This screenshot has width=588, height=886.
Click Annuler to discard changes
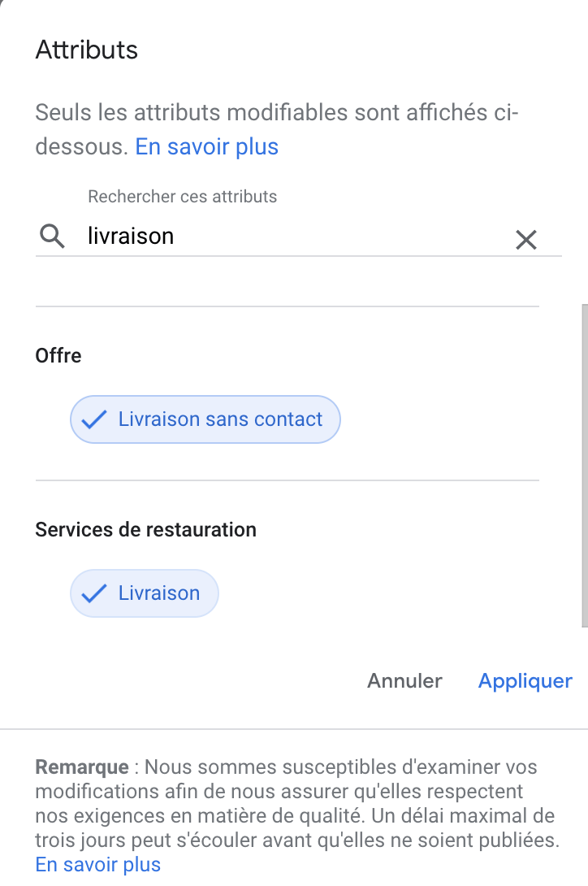point(404,681)
